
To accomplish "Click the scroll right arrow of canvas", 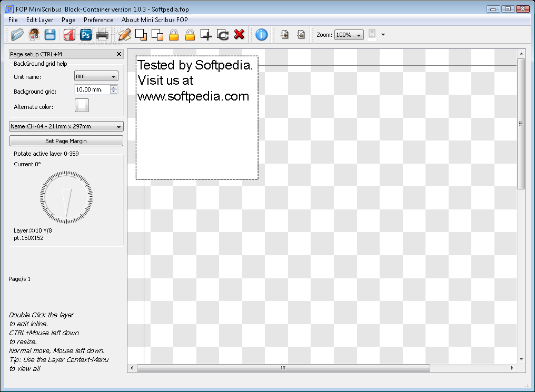I will click(x=512, y=368).
